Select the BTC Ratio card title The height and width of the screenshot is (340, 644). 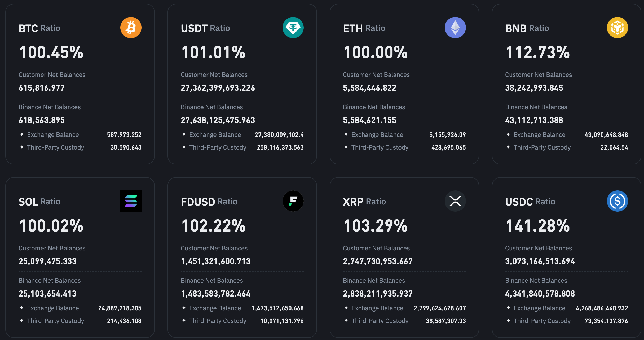[x=39, y=28]
